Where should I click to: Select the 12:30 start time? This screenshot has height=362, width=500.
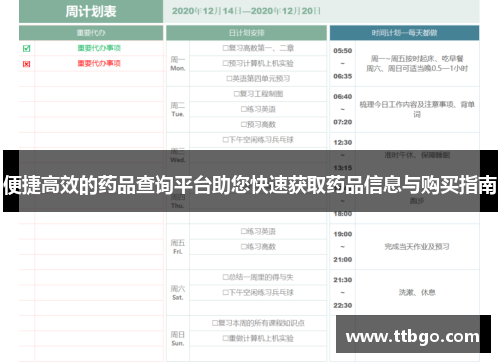click(x=343, y=143)
